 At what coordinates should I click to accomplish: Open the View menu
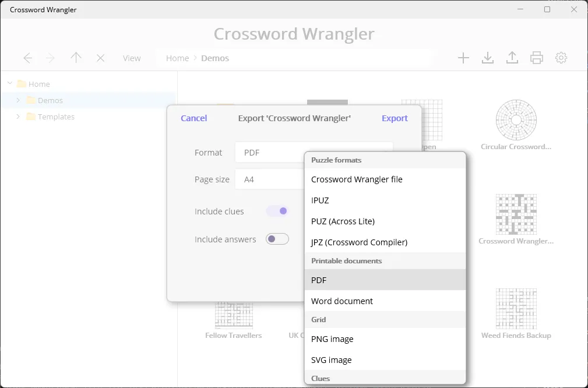[132, 58]
